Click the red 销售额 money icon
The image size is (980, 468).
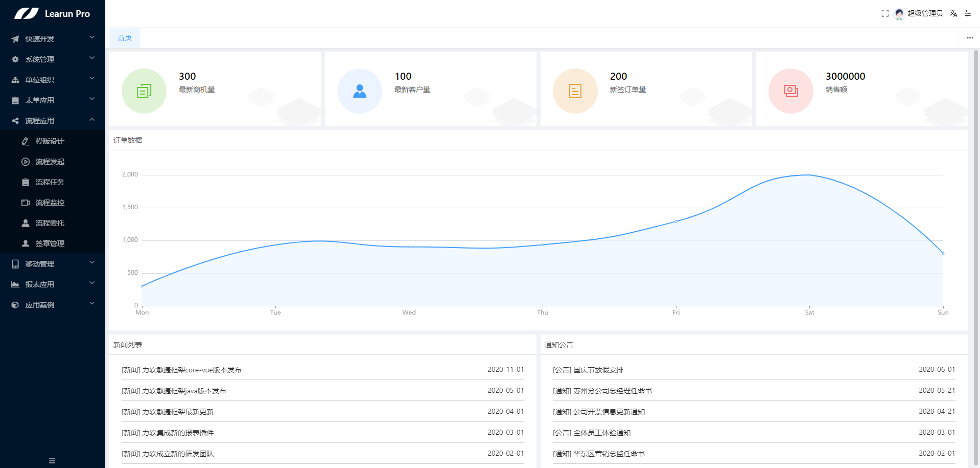(791, 91)
